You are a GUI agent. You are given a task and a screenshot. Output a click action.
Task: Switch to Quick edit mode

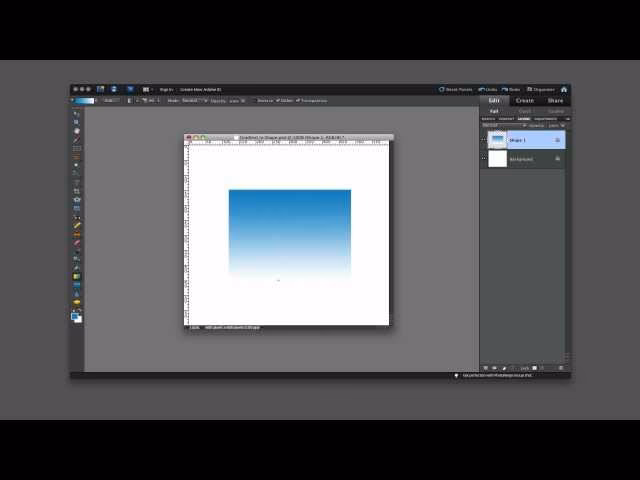point(525,111)
